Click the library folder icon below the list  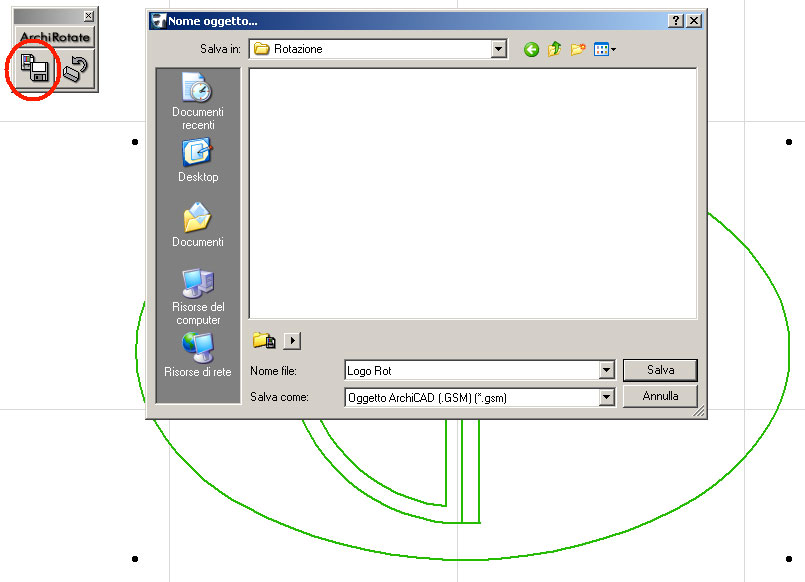(264, 341)
